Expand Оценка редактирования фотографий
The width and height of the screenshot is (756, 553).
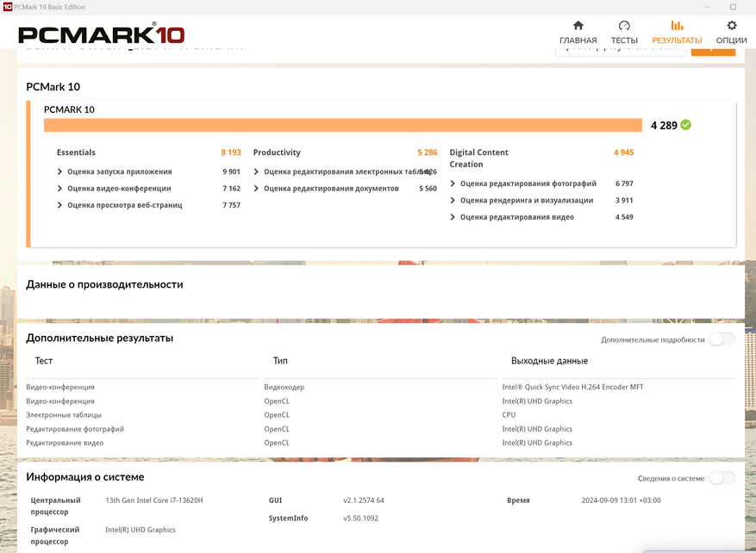[453, 183]
